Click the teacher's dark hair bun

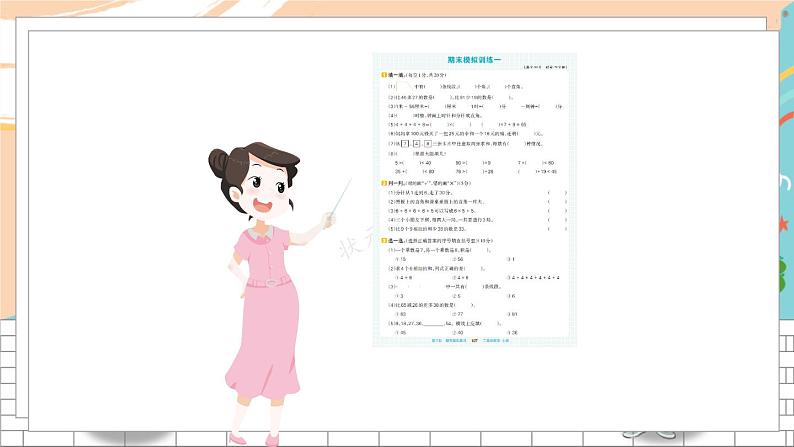(x=219, y=159)
